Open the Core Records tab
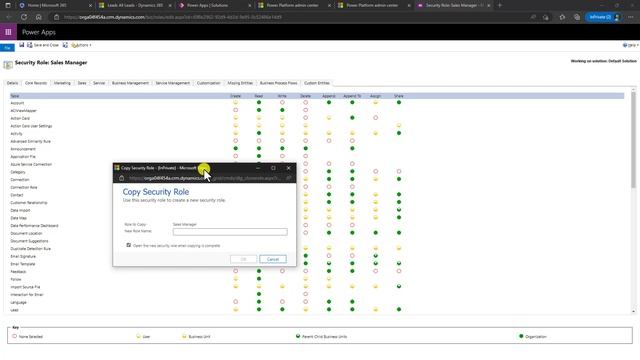Image resolution: width=640 pixels, height=360 pixels. [x=36, y=83]
